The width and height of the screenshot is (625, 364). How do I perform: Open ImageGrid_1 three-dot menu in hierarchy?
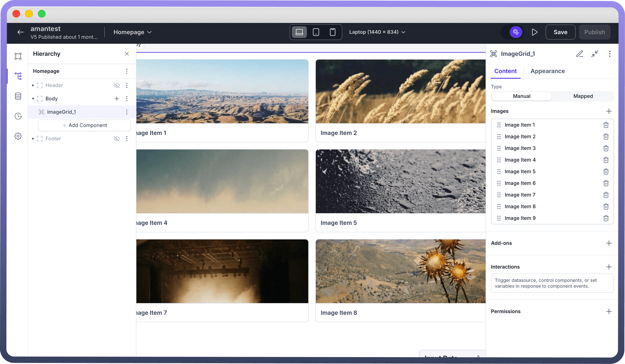click(x=127, y=112)
